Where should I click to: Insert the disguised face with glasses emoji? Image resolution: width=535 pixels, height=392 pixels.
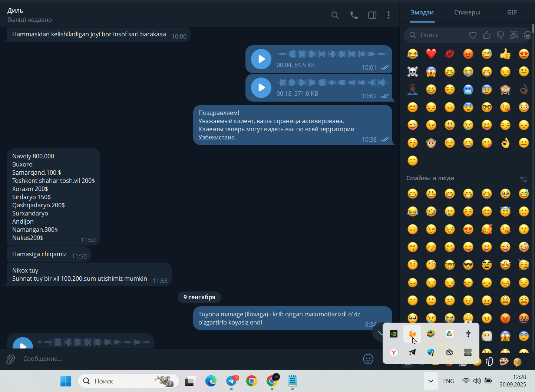(x=487, y=265)
